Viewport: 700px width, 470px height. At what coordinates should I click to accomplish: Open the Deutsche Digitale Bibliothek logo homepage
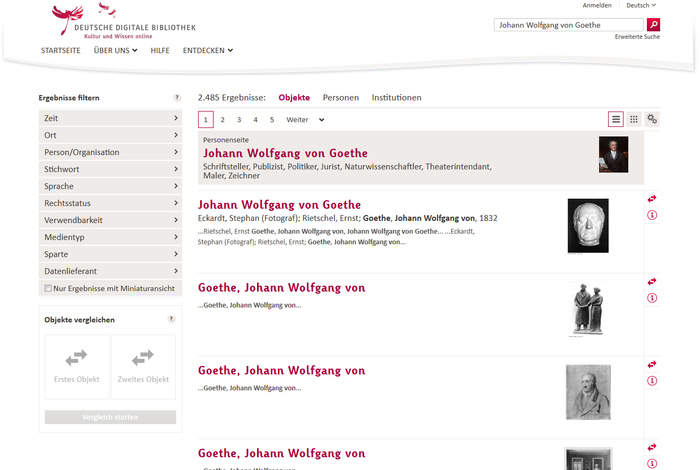[x=124, y=21]
